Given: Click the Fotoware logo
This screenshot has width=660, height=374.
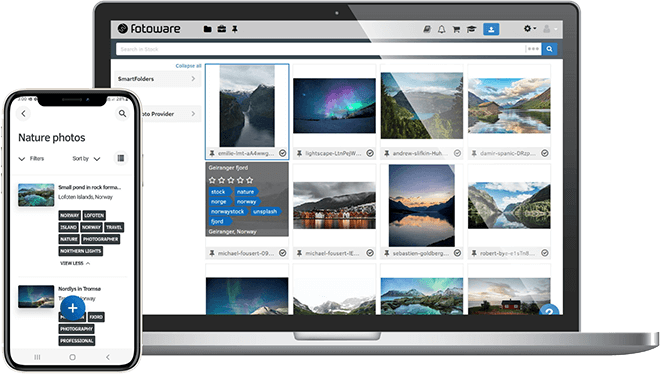Looking at the screenshot, I should (x=149, y=29).
